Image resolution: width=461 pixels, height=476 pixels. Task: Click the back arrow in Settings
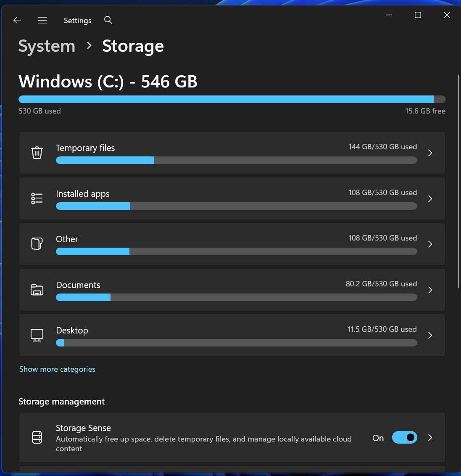point(17,20)
